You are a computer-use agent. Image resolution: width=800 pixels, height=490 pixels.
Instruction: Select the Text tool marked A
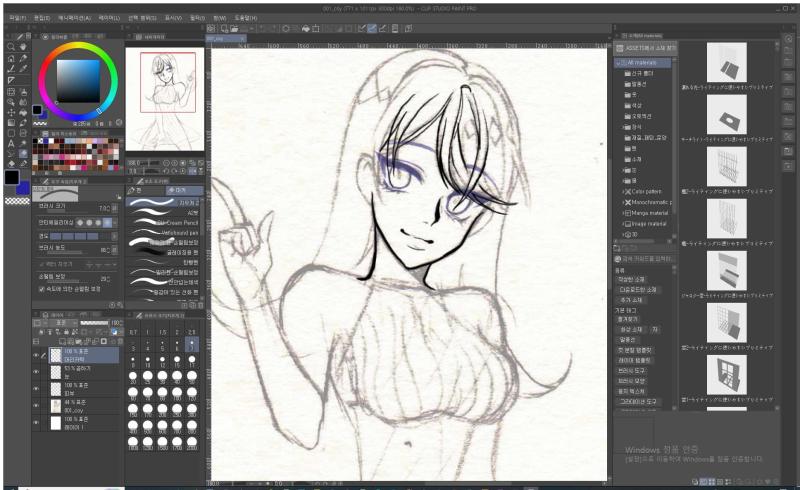[11, 143]
